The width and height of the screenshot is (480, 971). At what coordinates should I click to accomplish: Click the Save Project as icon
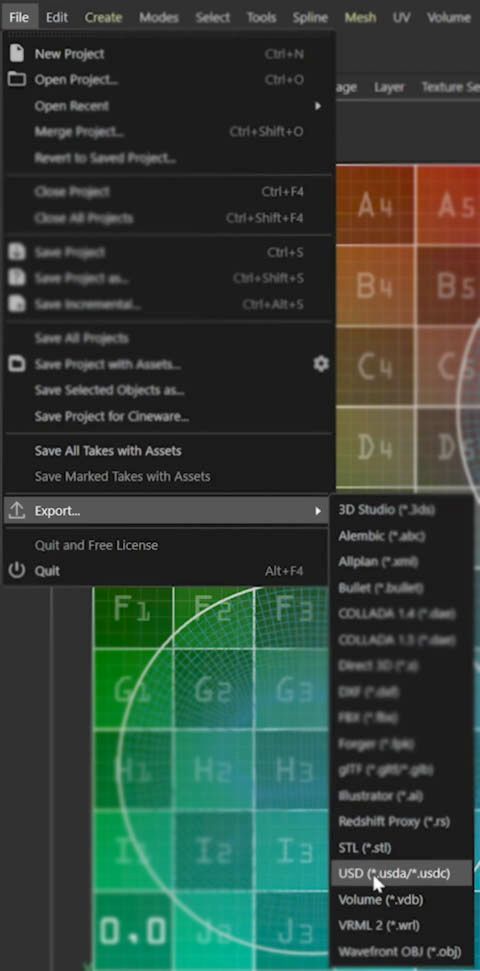click(x=17, y=278)
